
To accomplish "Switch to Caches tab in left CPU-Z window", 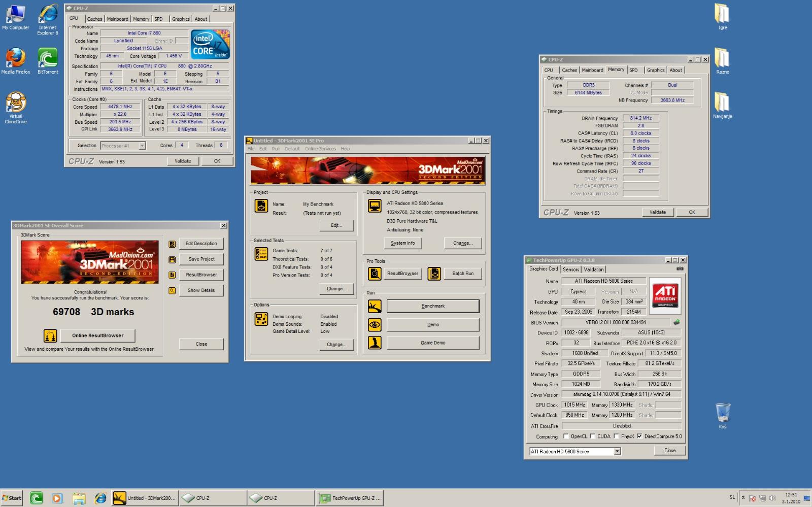I will (x=94, y=19).
